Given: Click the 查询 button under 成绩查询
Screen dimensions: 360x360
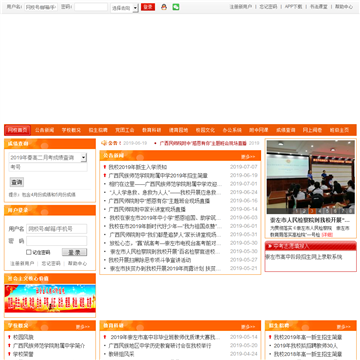Looking at the screenshot, I should [17, 182].
